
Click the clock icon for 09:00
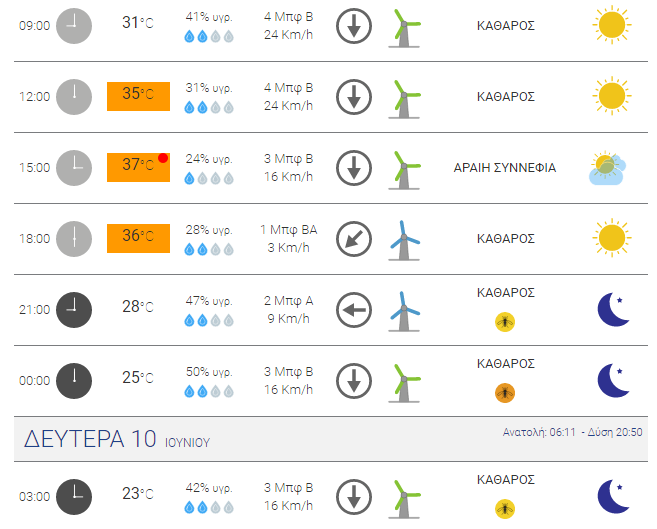point(74,26)
